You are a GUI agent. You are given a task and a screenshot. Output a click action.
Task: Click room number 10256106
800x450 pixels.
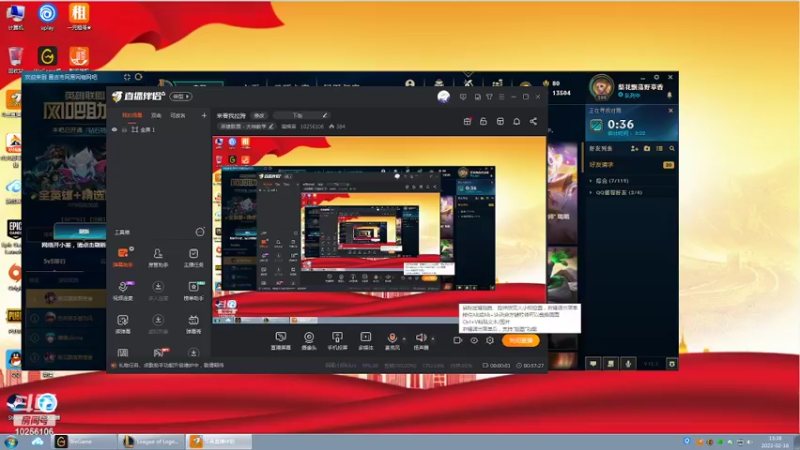click(311, 127)
